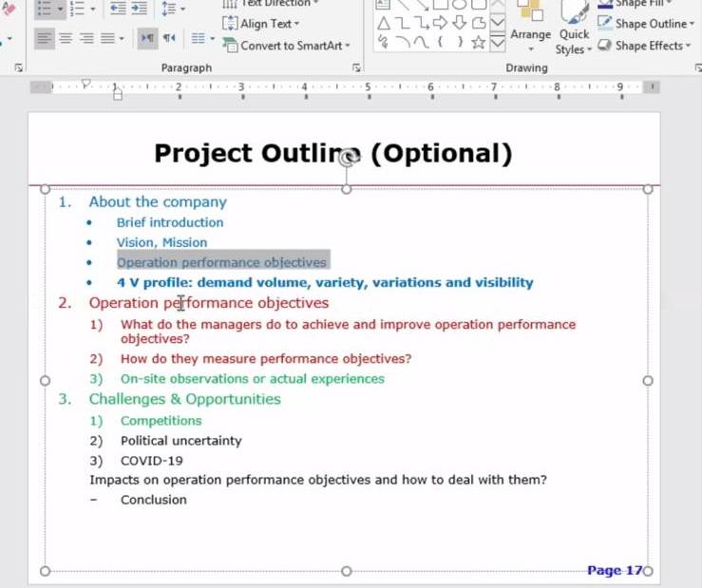Select the elbow arrow connector shape
The height and width of the screenshot is (588, 702).
click(421, 23)
